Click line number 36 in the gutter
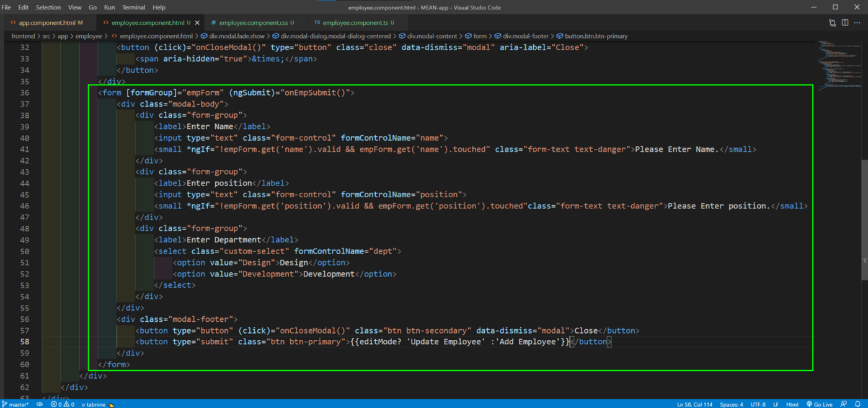The width and height of the screenshot is (868, 408). (24, 92)
